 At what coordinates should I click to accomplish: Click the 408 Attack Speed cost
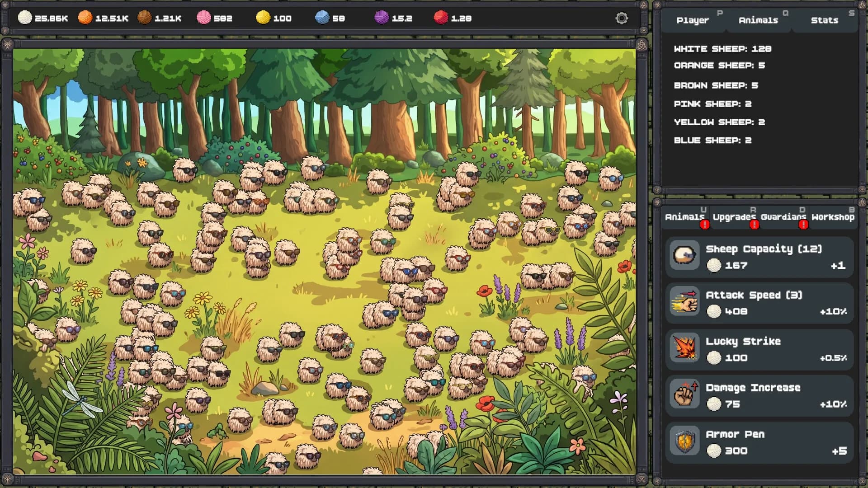pos(736,312)
